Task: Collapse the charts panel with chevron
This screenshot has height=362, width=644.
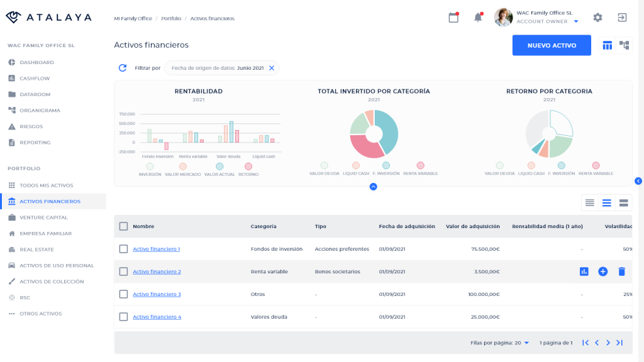Action: [373, 187]
